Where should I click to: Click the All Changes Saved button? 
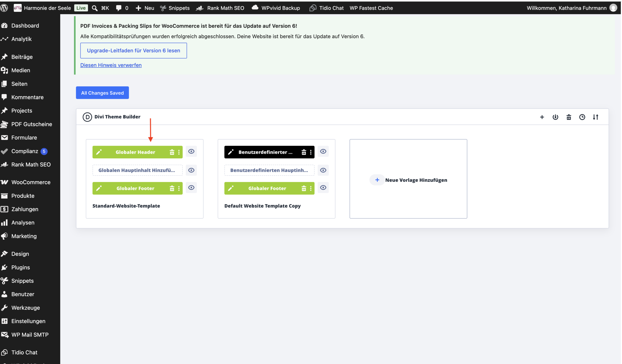(x=103, y=93)
